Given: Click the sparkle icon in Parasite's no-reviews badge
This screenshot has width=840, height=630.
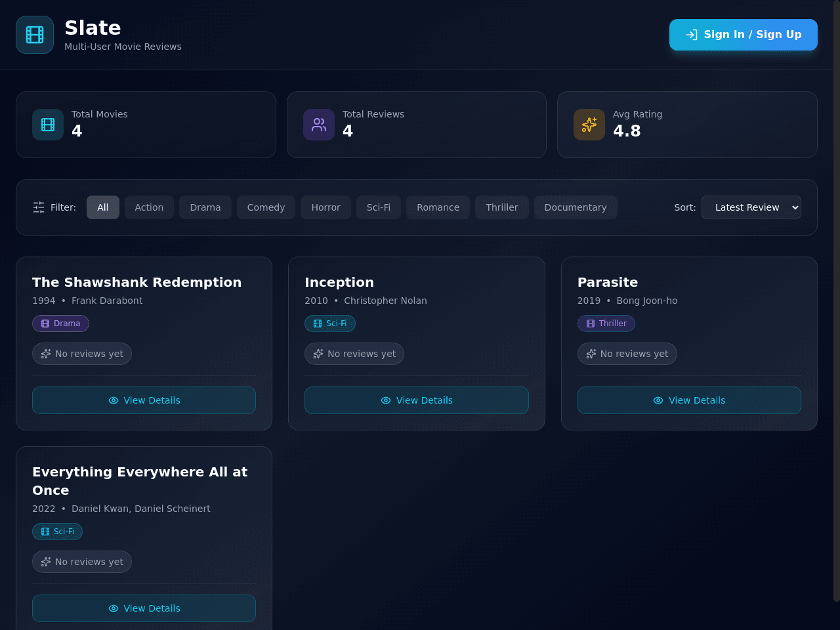Looking at the screenshot, I should [x=591, y=354].
